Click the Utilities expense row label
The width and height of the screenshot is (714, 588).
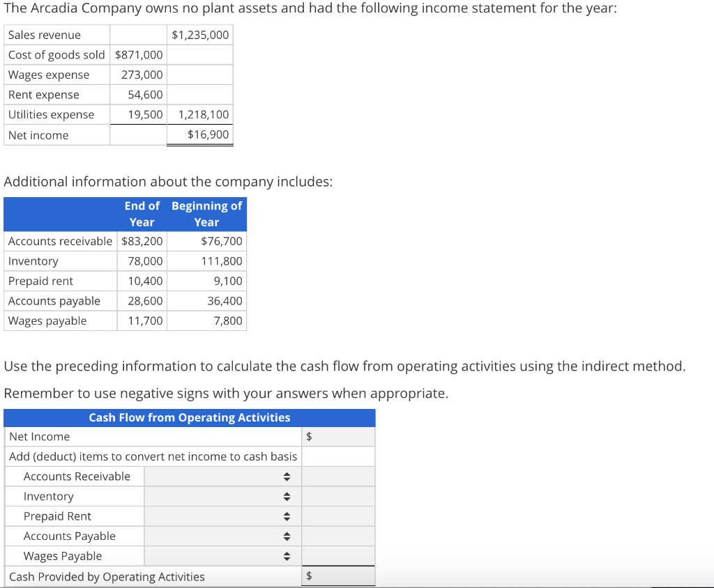point(51,115)
